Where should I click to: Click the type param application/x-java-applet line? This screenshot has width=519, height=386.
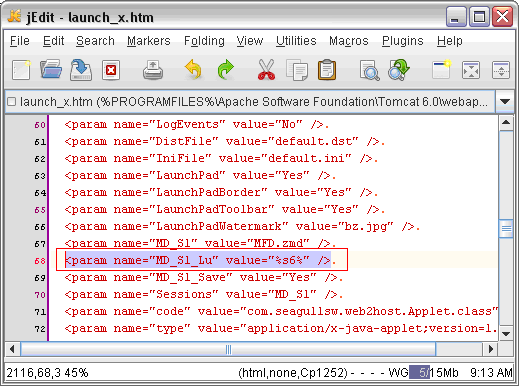(x=281, y=328)
